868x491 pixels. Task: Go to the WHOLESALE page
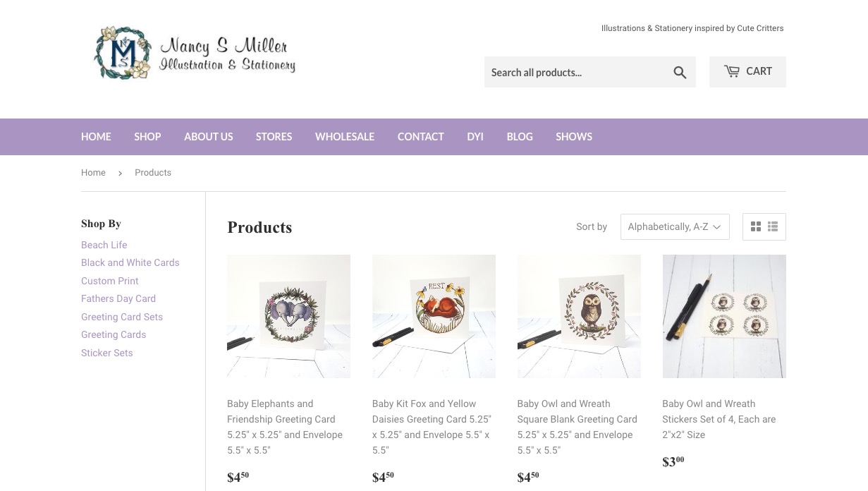tap(345, 137)
